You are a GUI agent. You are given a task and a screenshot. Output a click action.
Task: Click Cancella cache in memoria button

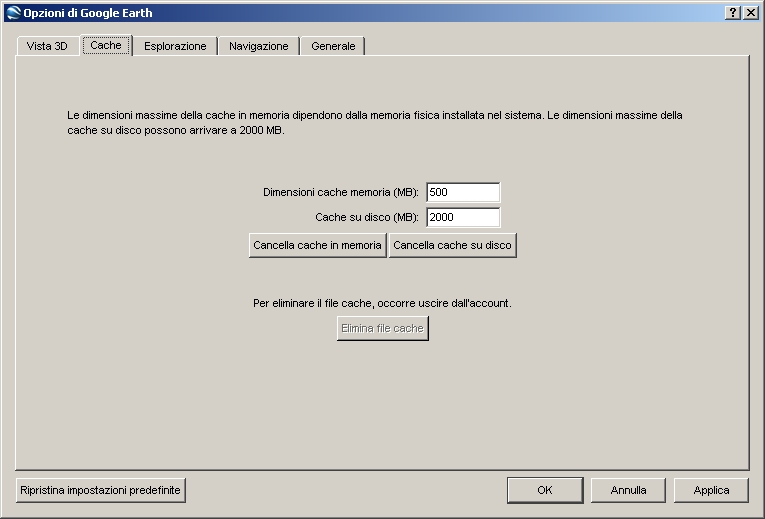[x=318, y=245]
